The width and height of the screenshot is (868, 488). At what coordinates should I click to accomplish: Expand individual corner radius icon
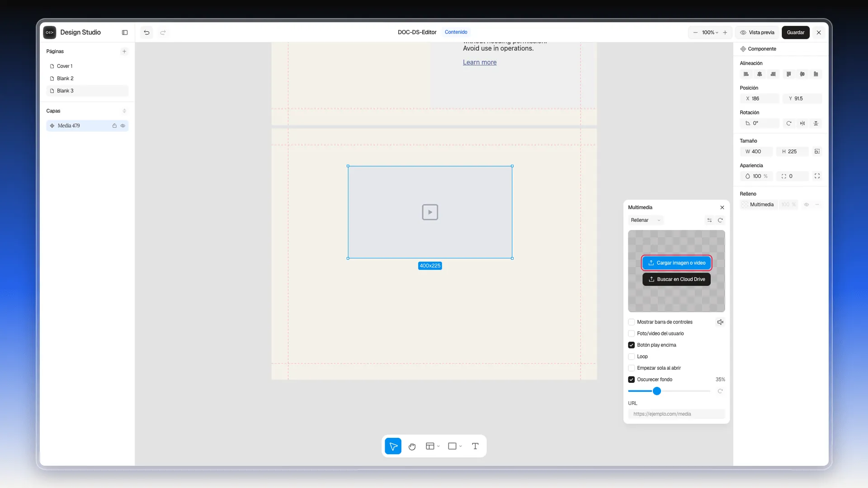[817, 176]
